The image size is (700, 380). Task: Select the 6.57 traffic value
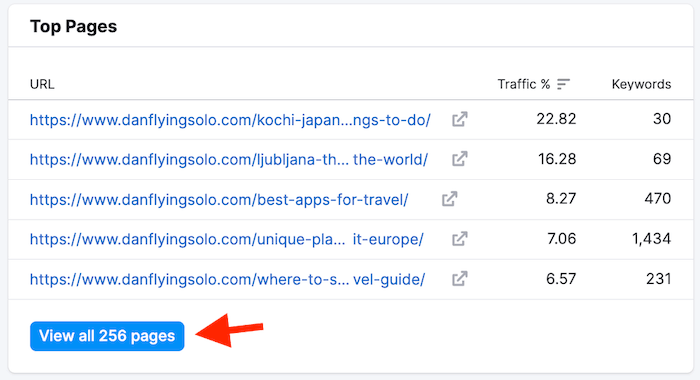pyautogui.click(x=561, y=279)
